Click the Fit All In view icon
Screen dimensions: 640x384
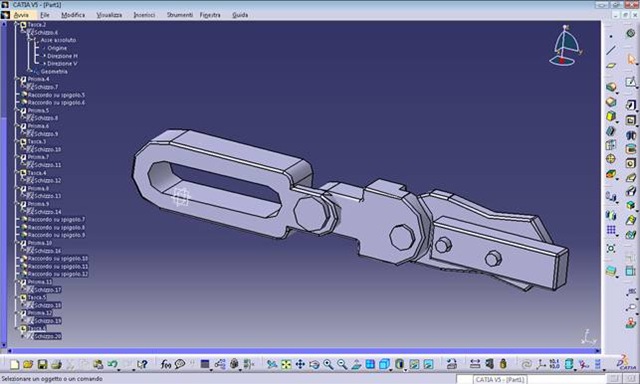pyautogui.click(x=286, y=364)
